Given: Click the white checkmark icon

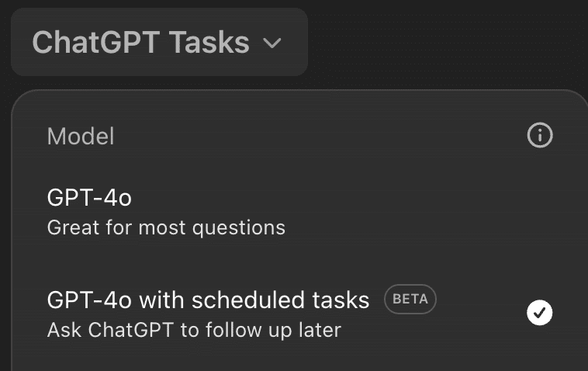Looking at the screenshot, I should [x=539, y=314].
